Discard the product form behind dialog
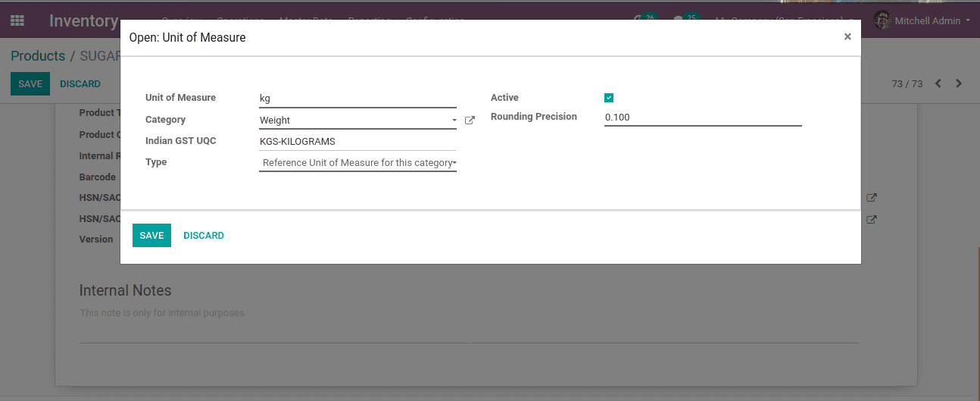Viewport: 980px width, 401px height. coord(80,84)
